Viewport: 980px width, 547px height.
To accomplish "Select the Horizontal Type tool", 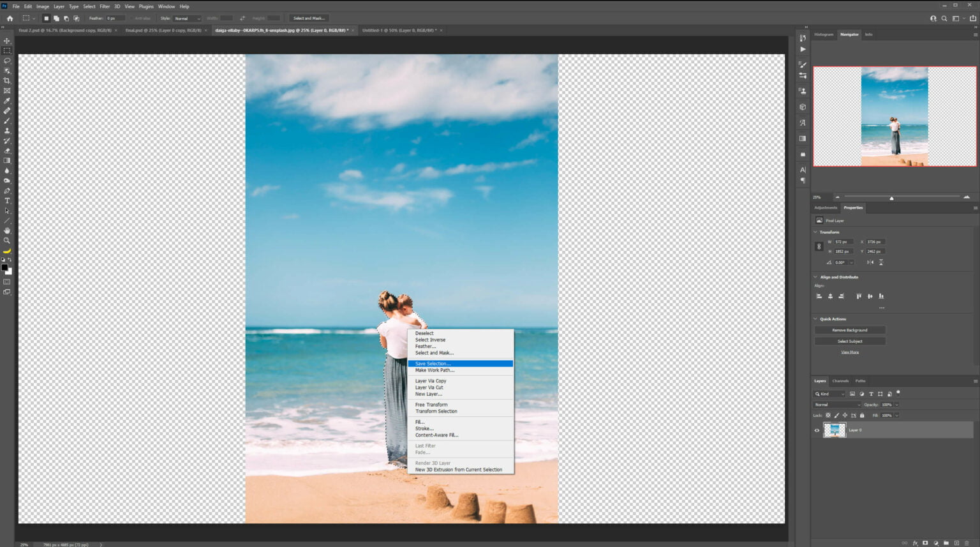I will [7, 201].
